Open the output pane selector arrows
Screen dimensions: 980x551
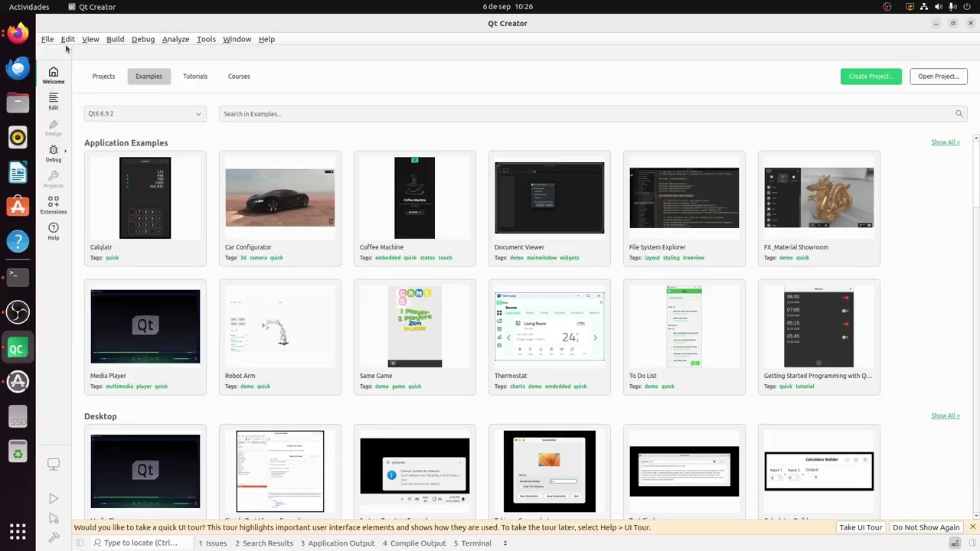[505, 543]
